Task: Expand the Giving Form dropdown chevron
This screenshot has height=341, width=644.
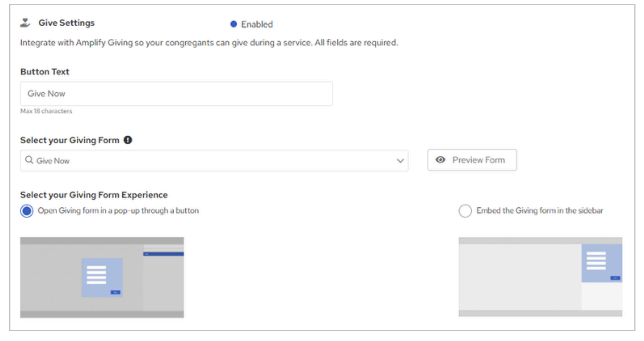Action: [x=400, y=161]
